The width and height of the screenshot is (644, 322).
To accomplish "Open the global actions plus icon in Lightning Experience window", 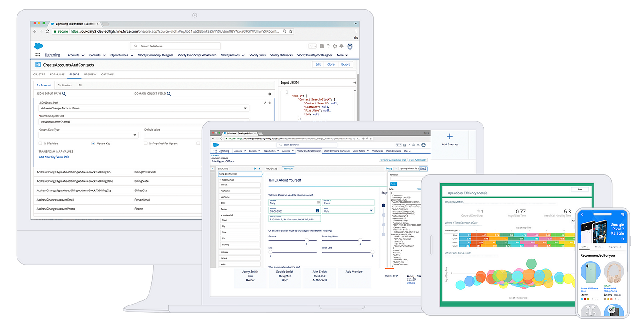I will [322, 46].
